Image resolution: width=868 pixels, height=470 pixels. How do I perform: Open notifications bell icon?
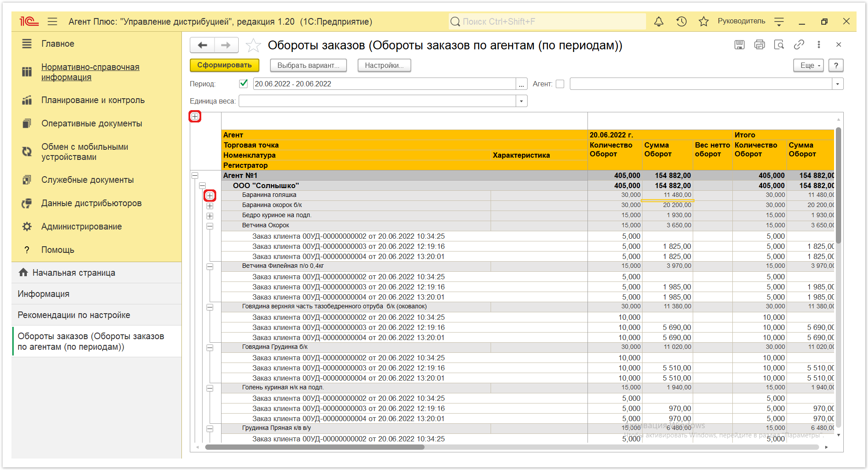click(x=659, y=21)
